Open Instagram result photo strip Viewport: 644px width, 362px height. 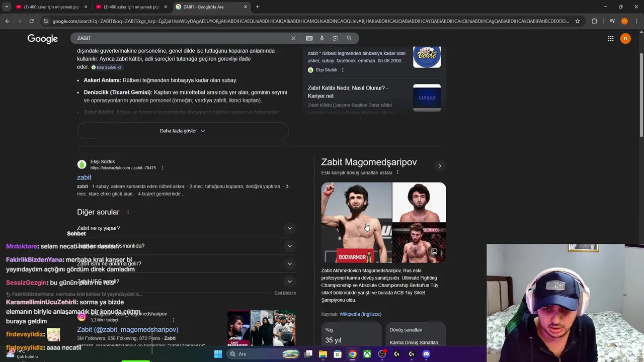pos(261,328)
